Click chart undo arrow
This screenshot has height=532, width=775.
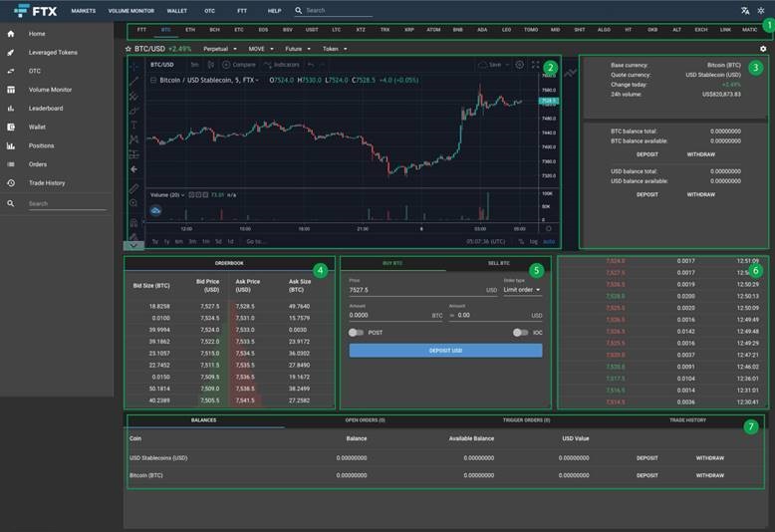tap(311, 65)
